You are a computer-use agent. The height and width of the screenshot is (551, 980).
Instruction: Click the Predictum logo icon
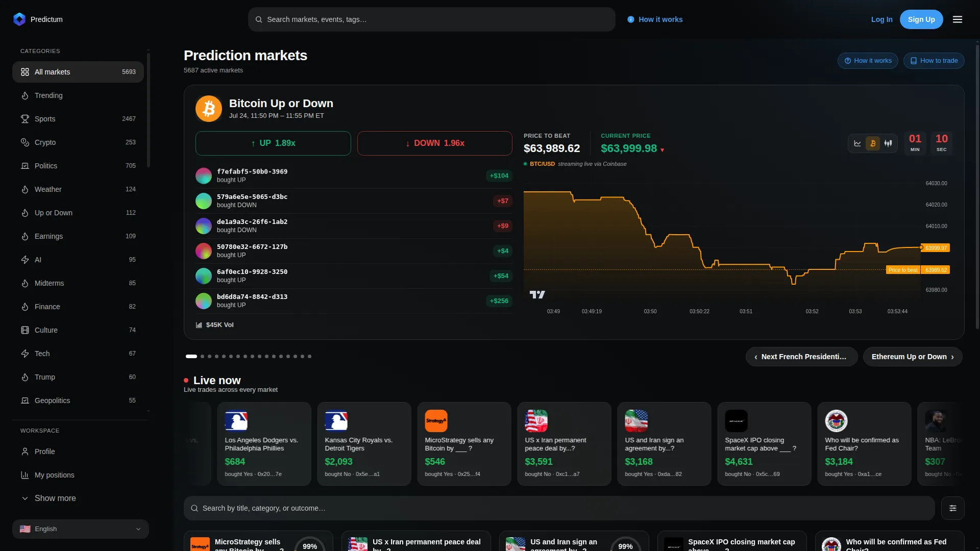pos(19,19)
